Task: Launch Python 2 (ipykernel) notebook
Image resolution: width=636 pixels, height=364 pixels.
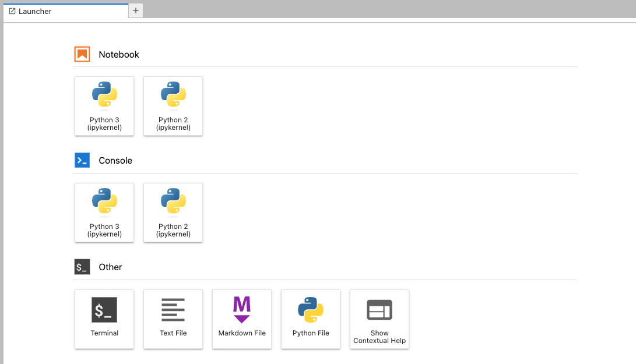Action: (x=173, y=106)
